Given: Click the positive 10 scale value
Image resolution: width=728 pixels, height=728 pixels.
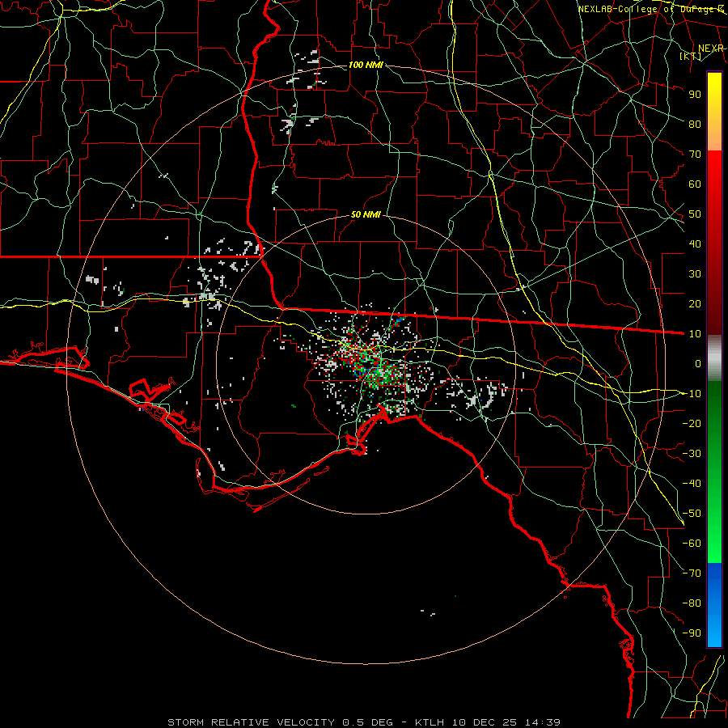Looking at the screenshot, I should 695,334.
